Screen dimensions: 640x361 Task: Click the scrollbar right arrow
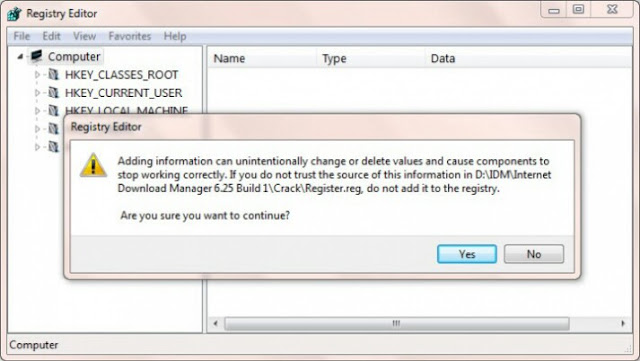click(623, 323)
